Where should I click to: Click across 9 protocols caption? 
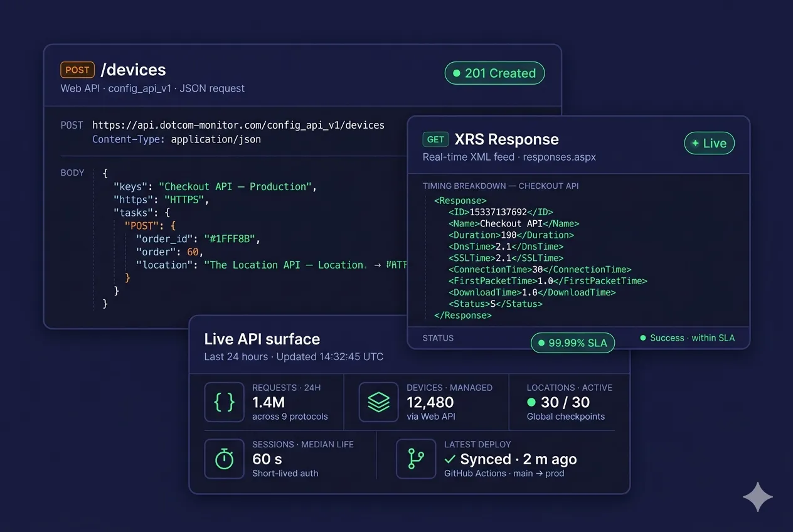click(x=290, y=417)
